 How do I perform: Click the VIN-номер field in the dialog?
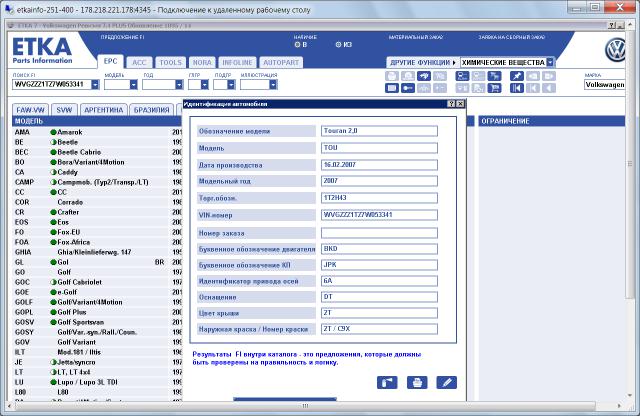(x=379, y=215)
